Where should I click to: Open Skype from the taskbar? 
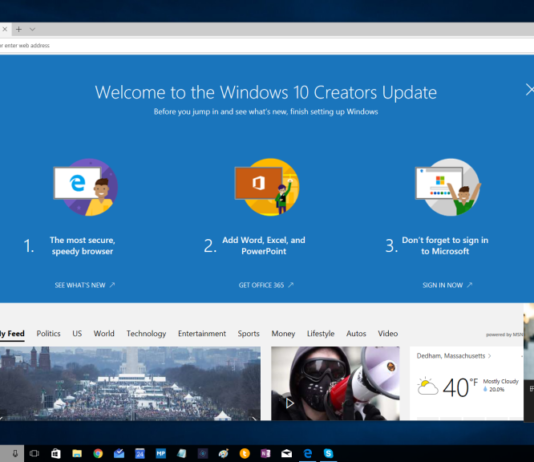(328, 453)
